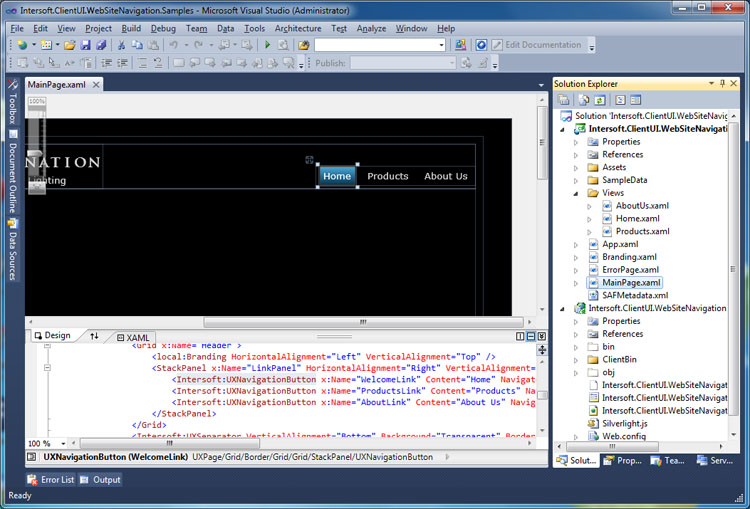The width and height of the screenshot is (750, 509).
Task: Start debugging with the green play icon
Action: [x=267, y=45]
